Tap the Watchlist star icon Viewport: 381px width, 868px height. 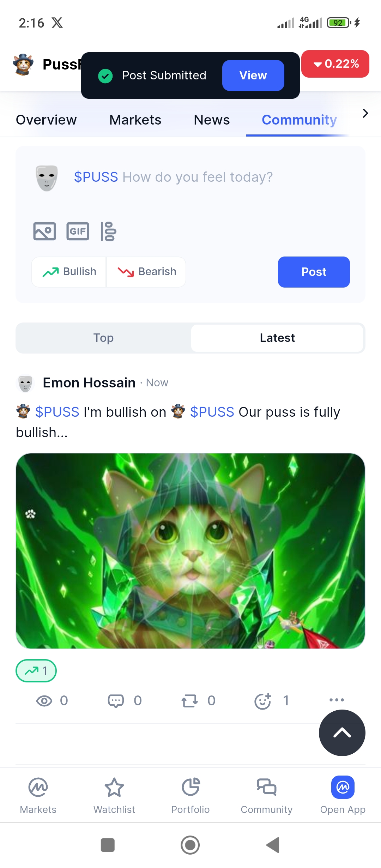coord(114,787)
